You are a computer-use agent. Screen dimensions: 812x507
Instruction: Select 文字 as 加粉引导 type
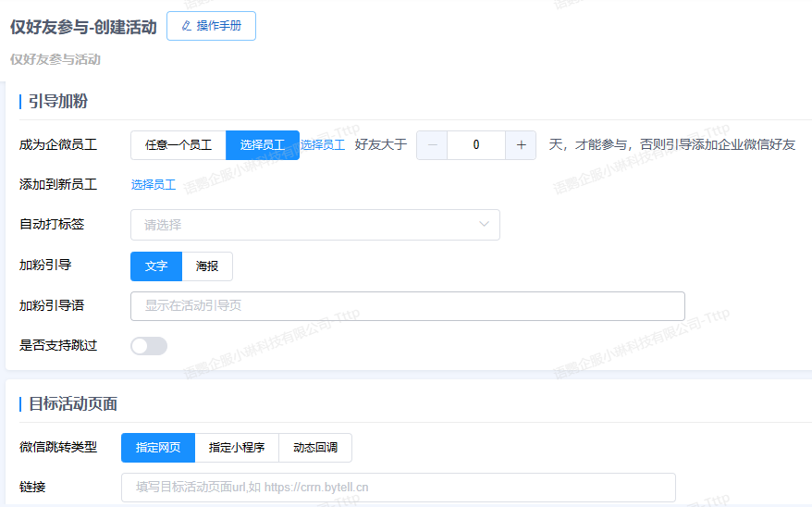[156, 266]
